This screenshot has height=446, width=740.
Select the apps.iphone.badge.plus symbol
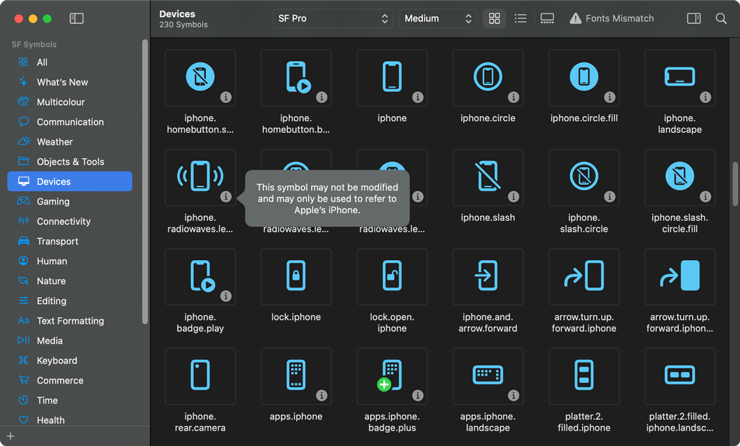392,377
